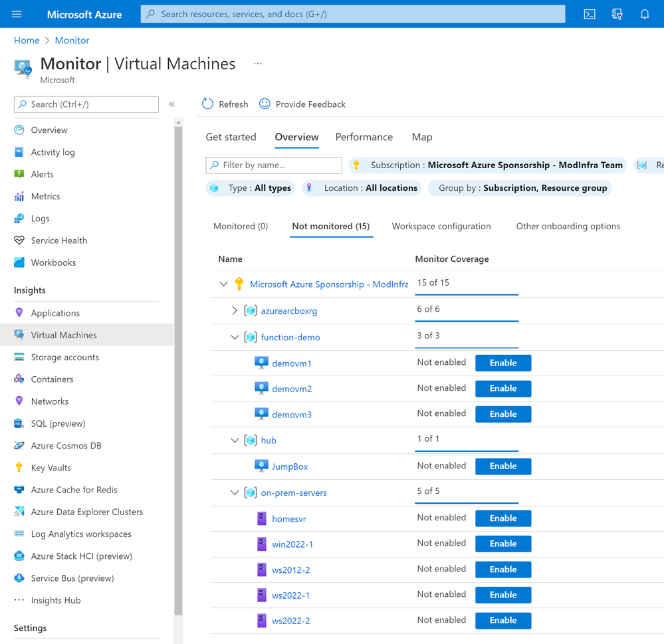Screen dimensions: 664x644
Task: Open the notifications bell
Action: [645, 15]
